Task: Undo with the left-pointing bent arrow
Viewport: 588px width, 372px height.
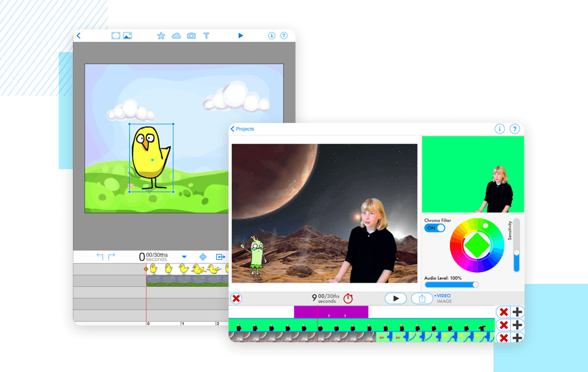Action: click(x=100, y=256)
